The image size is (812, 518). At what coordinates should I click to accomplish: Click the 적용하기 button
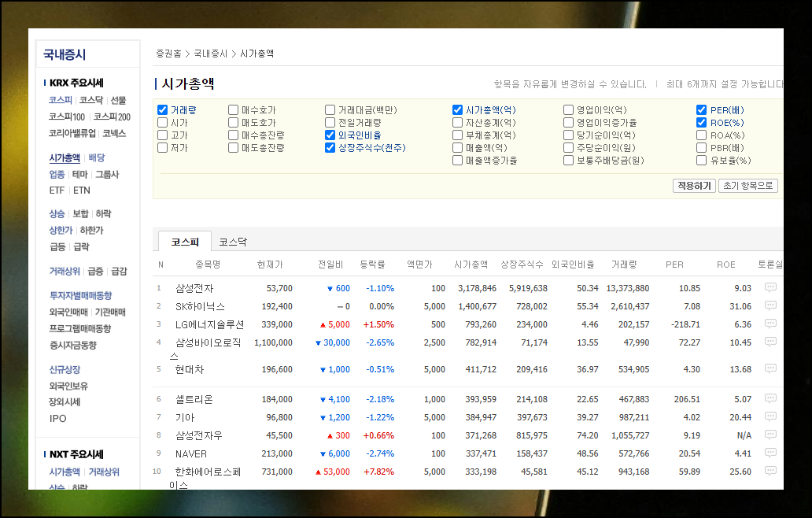coord(695,186)
